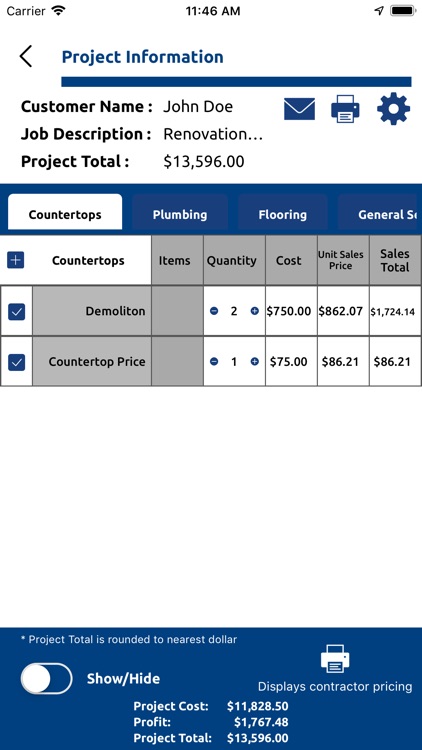Click the top printer icon
Viewport: 422px width, 750px height.
pyautogui.click(x=345, y=109)
